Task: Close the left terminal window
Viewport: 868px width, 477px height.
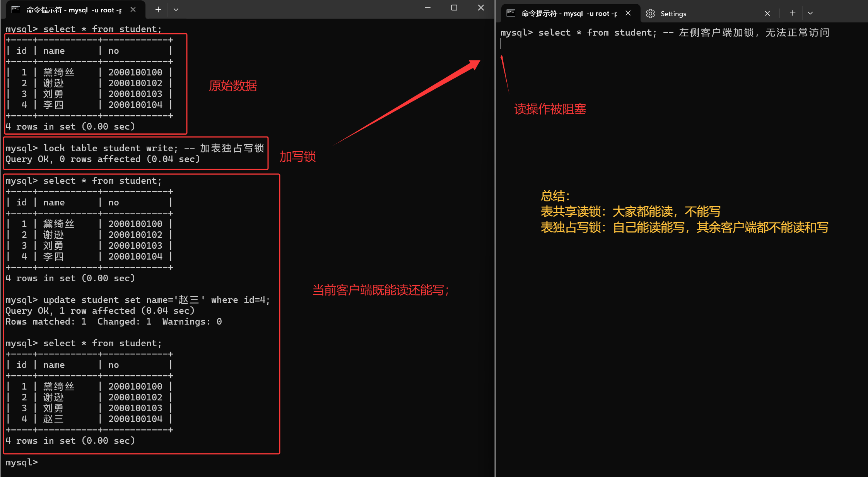Action: [481, 8]
